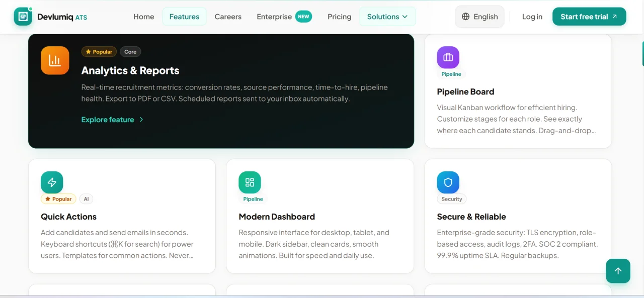The image size is (644, 298).
Task: Click the Modern Dashboard description text
Action: 314,244
